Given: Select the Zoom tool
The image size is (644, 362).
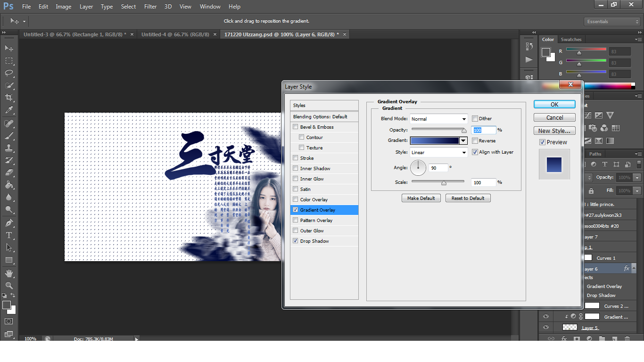Looking at the screenshot, I should (9, 285).
